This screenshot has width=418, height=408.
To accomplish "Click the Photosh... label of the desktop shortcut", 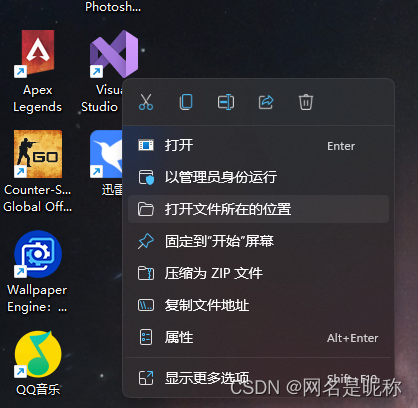I will [x=113, y=7].
